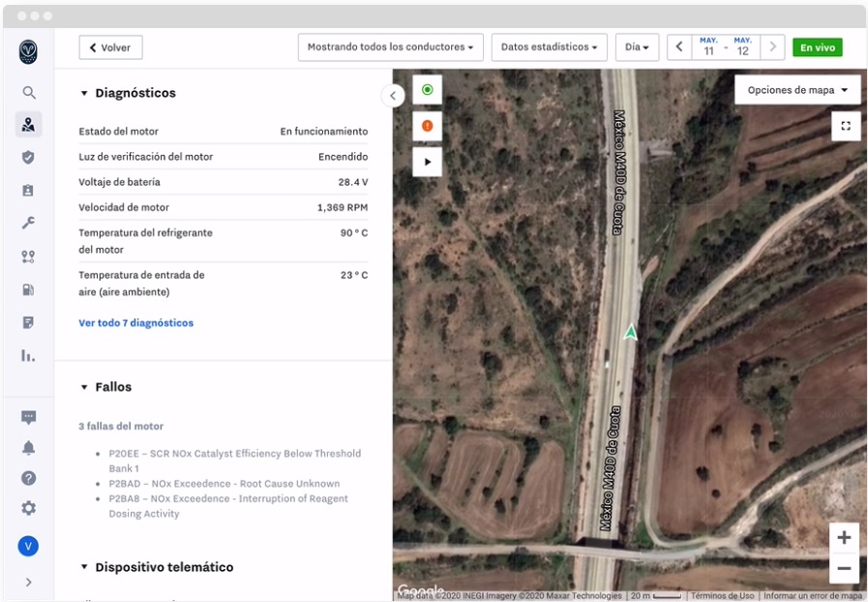
Task: Open the Datos estadísticos menu
Action: click(549, 47)
